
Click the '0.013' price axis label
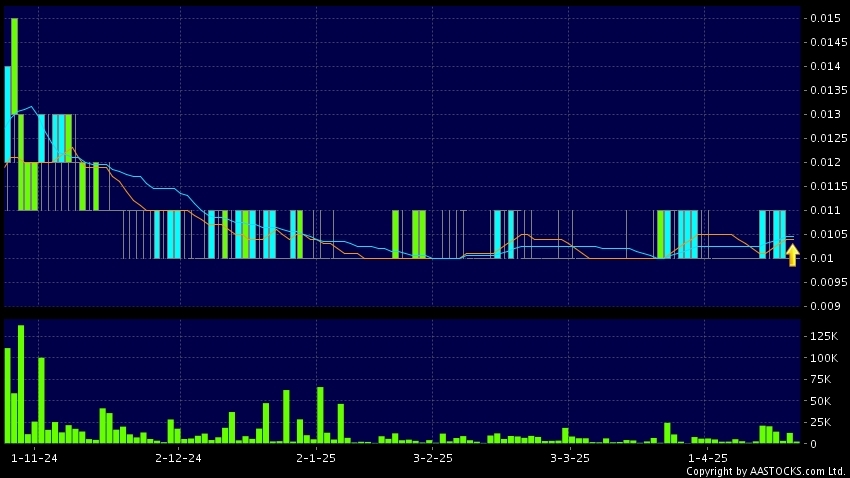coord(825,114)
